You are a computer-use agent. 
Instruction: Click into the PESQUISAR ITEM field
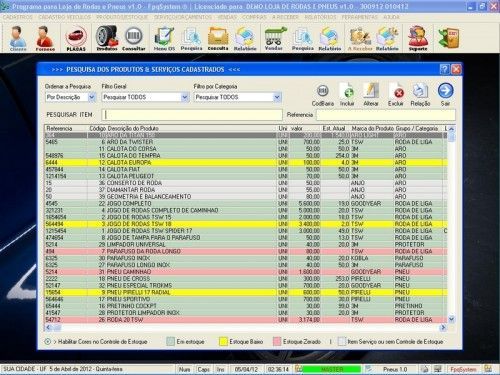192,115
